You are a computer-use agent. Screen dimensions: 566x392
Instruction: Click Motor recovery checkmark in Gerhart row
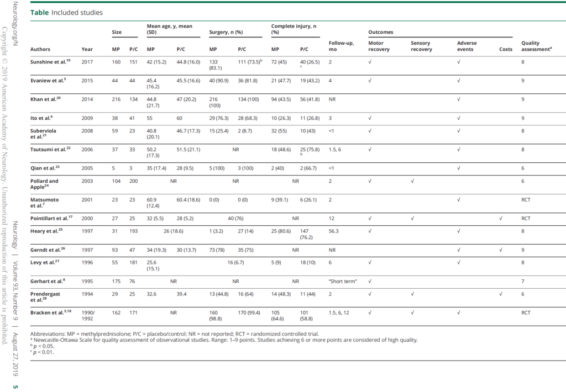click(x=370, y=281)
